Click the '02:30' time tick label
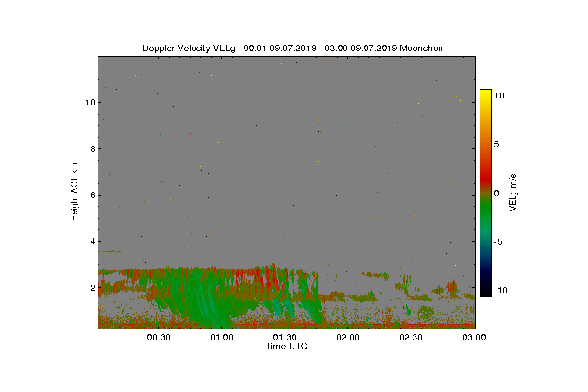This screenshot has height=392, width=588. coord(411,337)
